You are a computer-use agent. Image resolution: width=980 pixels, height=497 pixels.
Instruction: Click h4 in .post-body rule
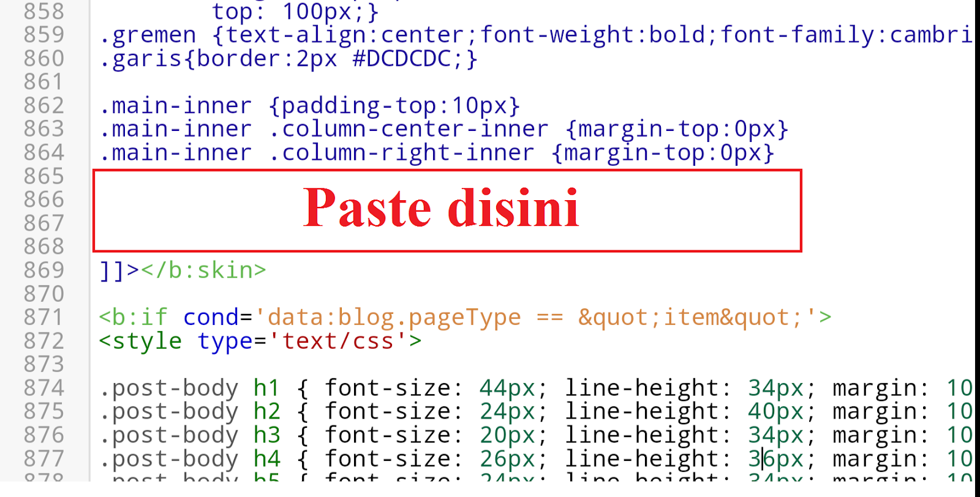[266, 459]
